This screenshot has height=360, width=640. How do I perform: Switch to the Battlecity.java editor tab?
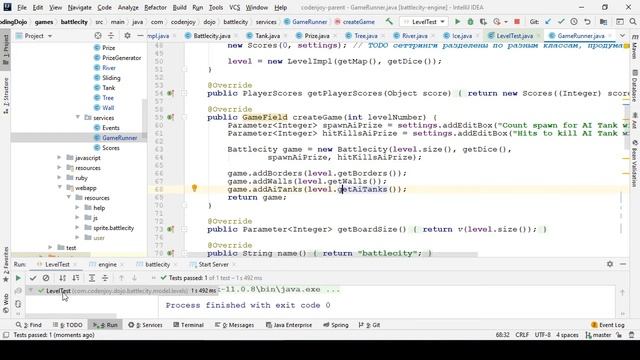(x=211, y=36)
